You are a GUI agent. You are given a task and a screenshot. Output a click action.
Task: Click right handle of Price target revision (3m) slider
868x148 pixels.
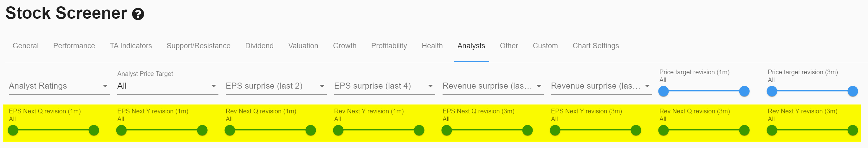tap(852, 91)
